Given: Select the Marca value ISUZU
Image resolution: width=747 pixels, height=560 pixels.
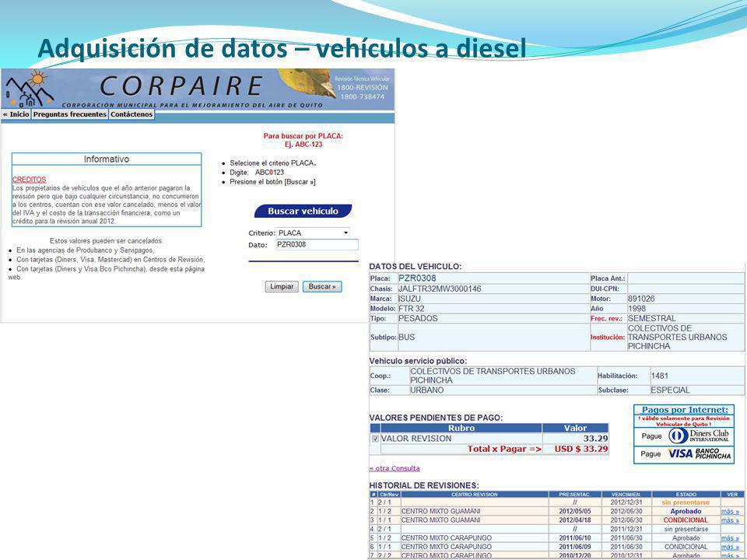Looking at the screenshot, I should [410, 299].
